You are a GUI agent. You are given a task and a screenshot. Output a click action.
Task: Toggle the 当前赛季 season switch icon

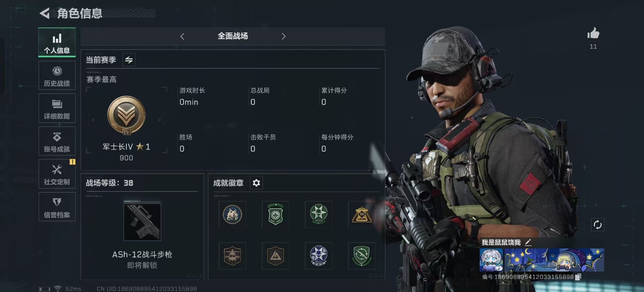click(x=129, y=60)
